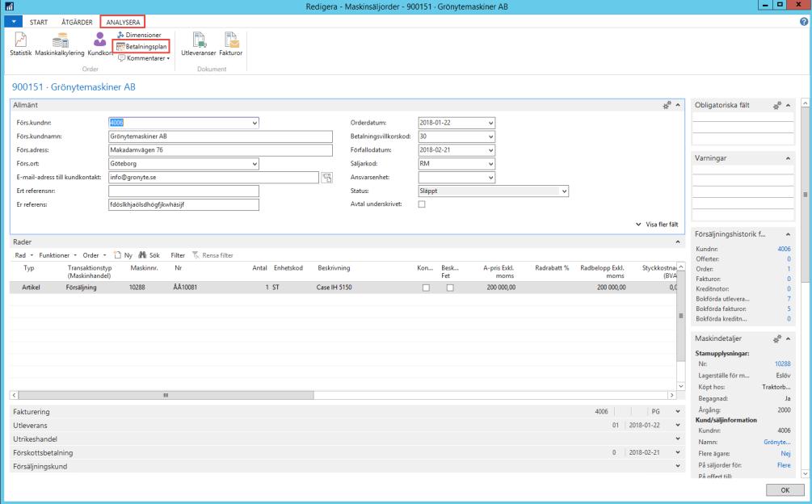Open the blue Help question mark
Image resolution: width=812 pixels, height=504 pixels.
(804, 22)
